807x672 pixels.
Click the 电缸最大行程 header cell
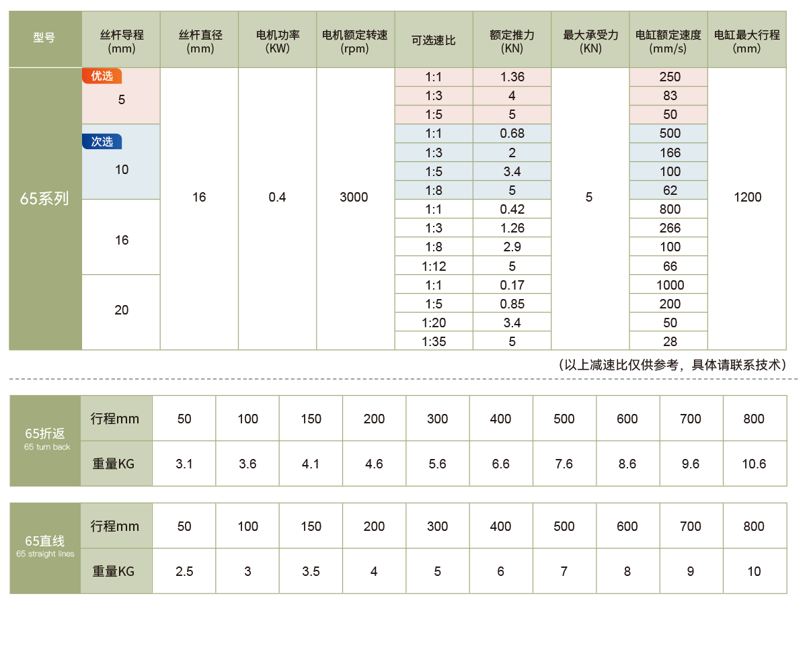746,40
